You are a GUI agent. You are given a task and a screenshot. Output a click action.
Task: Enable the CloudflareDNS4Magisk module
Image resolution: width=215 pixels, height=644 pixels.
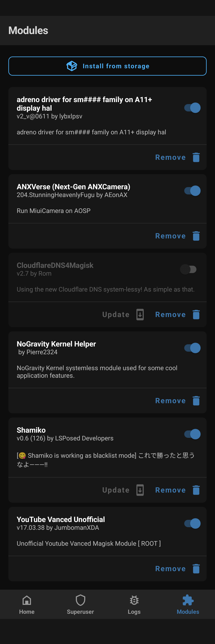(189, 269)
